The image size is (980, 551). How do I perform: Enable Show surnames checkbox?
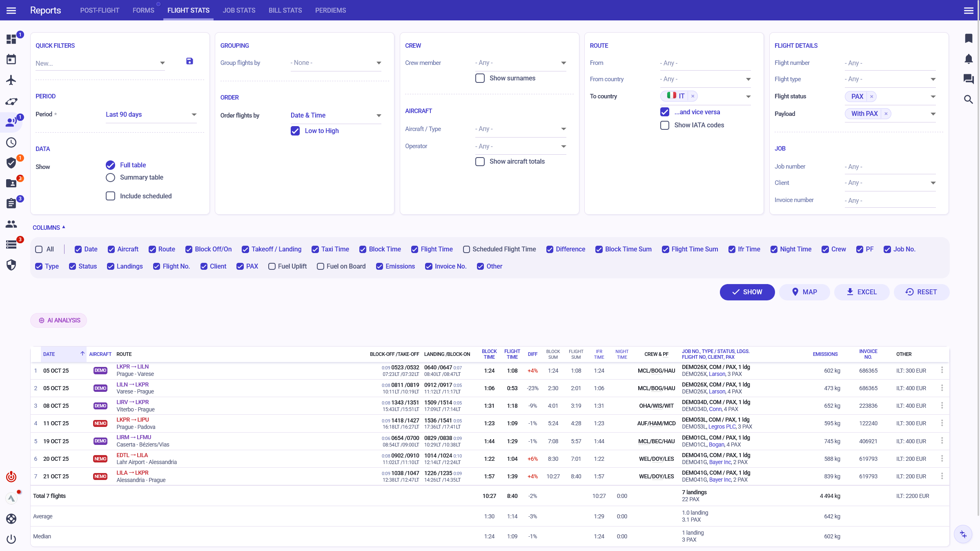click(480, 78)
